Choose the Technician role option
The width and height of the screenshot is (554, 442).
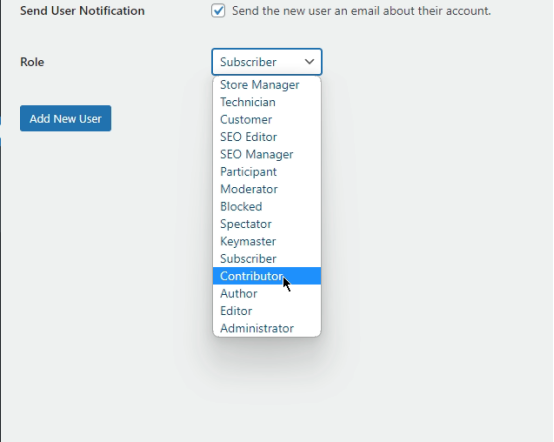(x=267, y=102)
